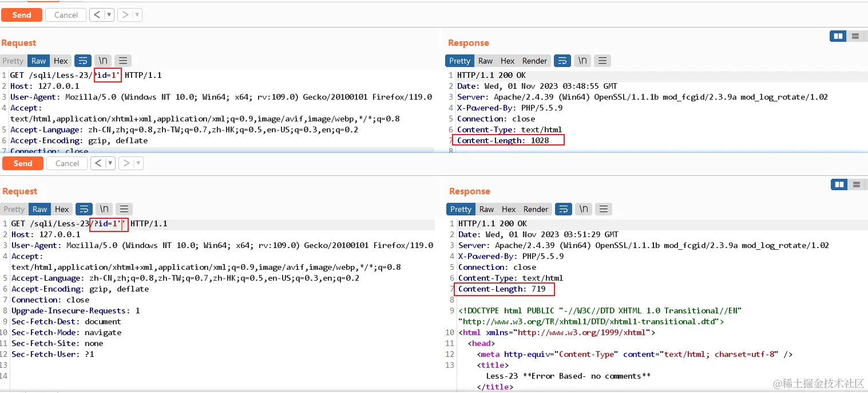Go back in history, lower Repeater pane

(x=97, y=163)
